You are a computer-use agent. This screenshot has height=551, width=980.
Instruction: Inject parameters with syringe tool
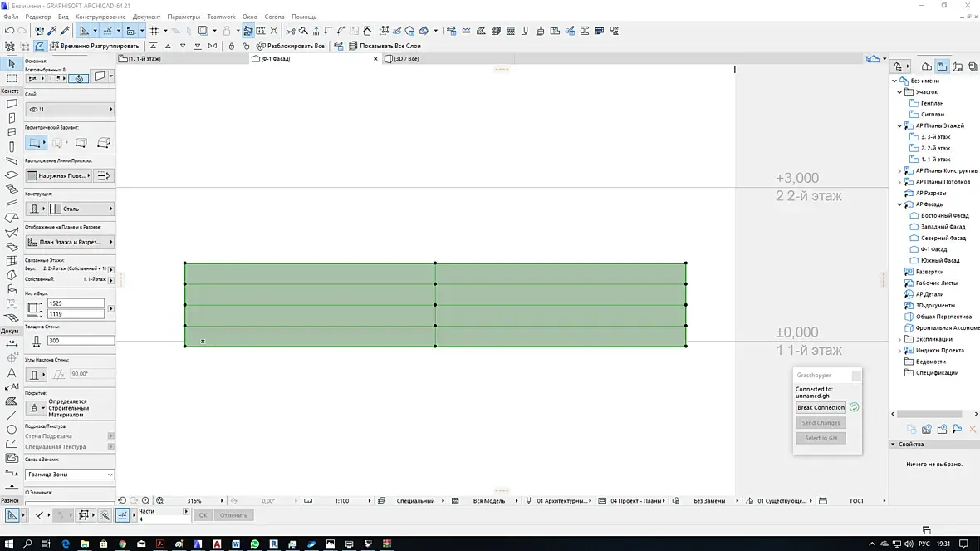[x=65, y=31]
